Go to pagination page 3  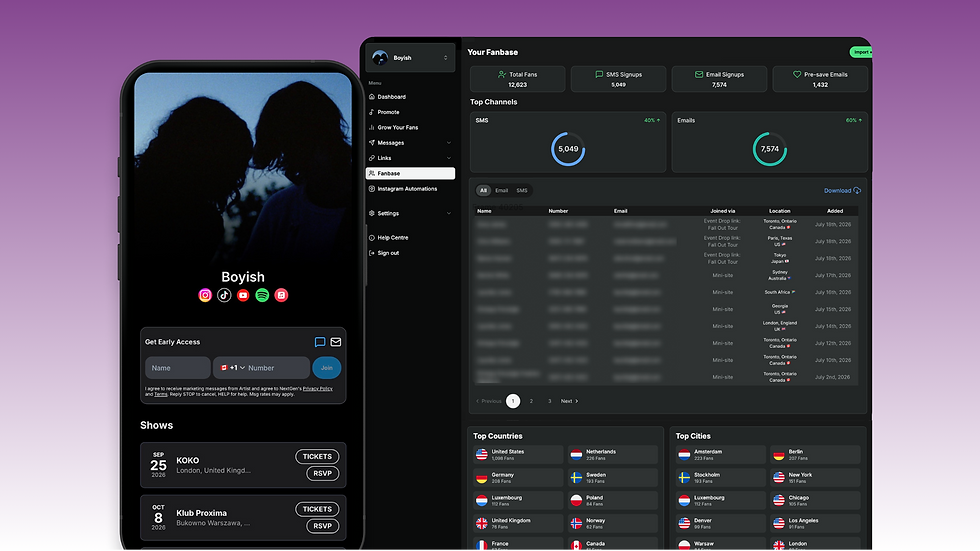[x=549, y=401]
